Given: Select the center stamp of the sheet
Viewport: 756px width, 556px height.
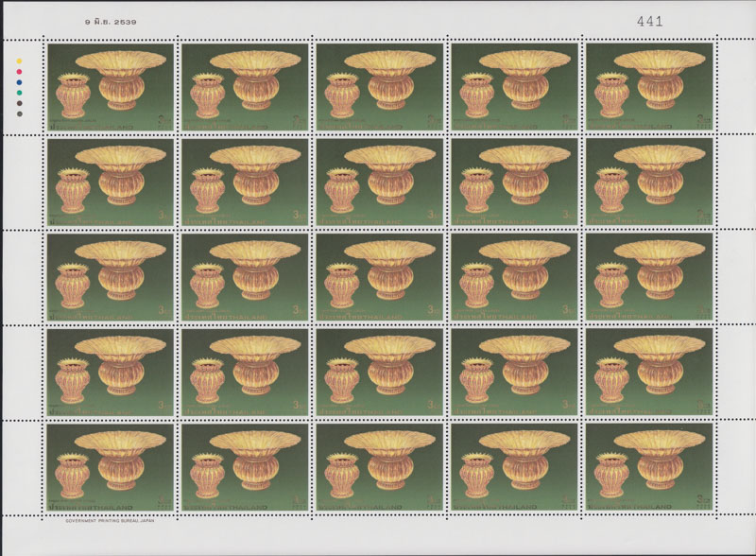Looking at the screenshot, I should [379, 276].
